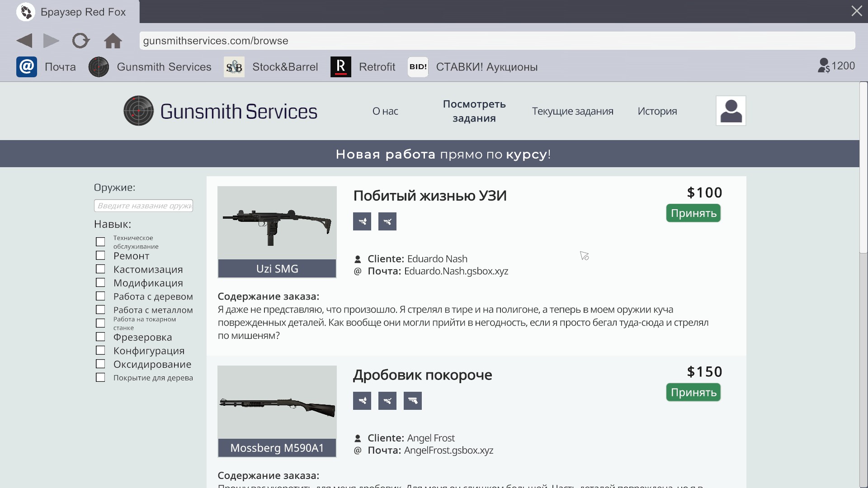868x488 pixels.
Task: Open the Retrofit bookmark text
Action: coord(377,67)
